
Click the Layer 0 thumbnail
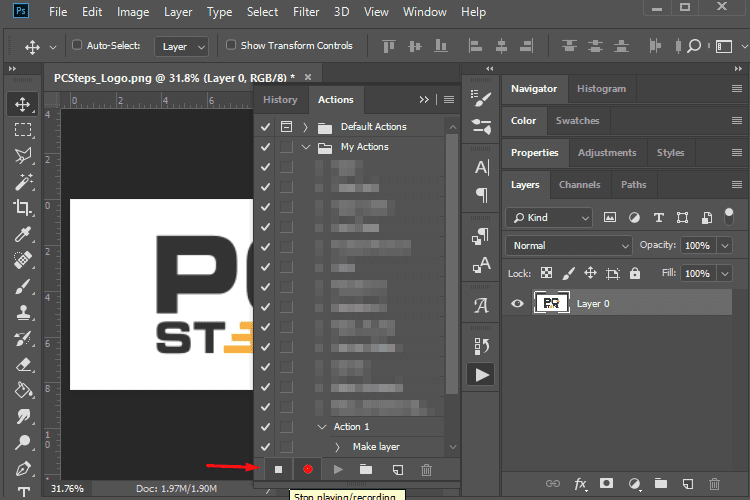553,303
